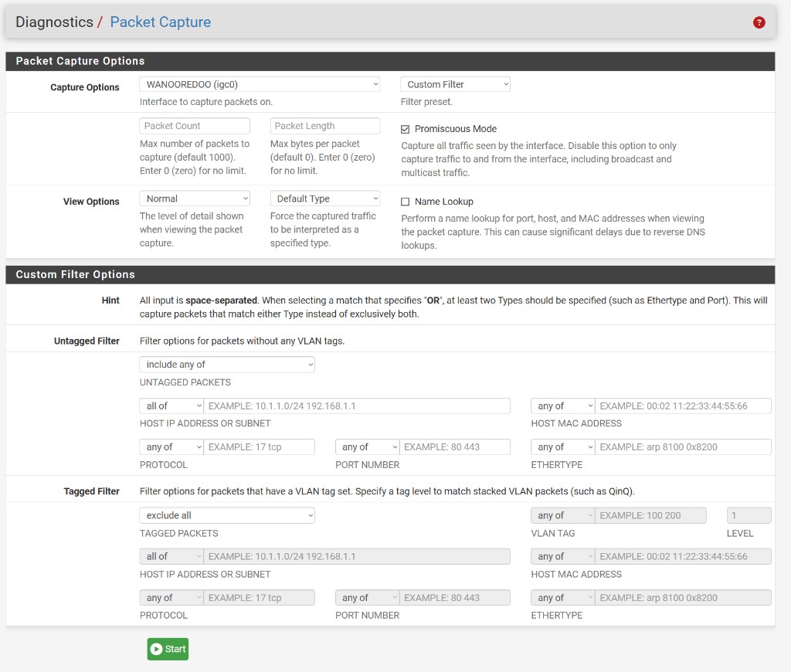Image resolution: width=791 pixels, height=672 pixels.
Task: Focus the untagged Port Number input field
Action: 455,446
